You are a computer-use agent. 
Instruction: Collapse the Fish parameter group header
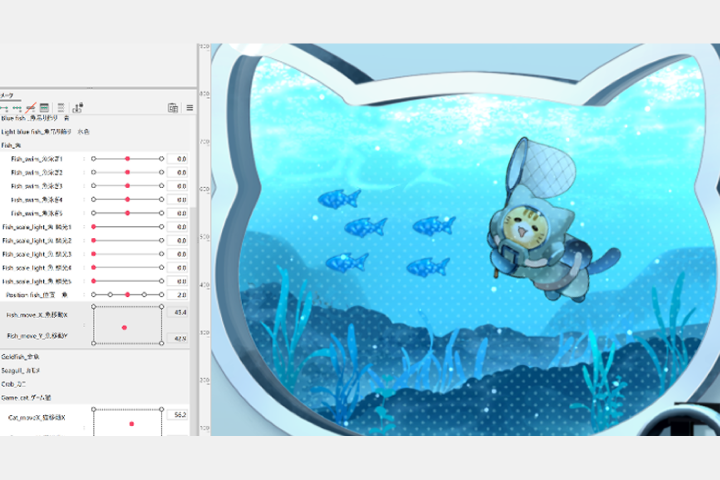(11, 145)
